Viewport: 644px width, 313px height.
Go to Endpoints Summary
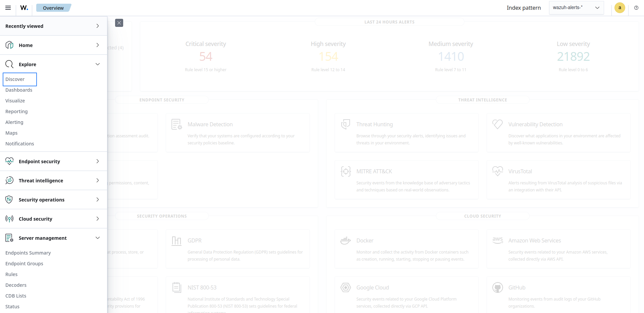pos(28,253)
